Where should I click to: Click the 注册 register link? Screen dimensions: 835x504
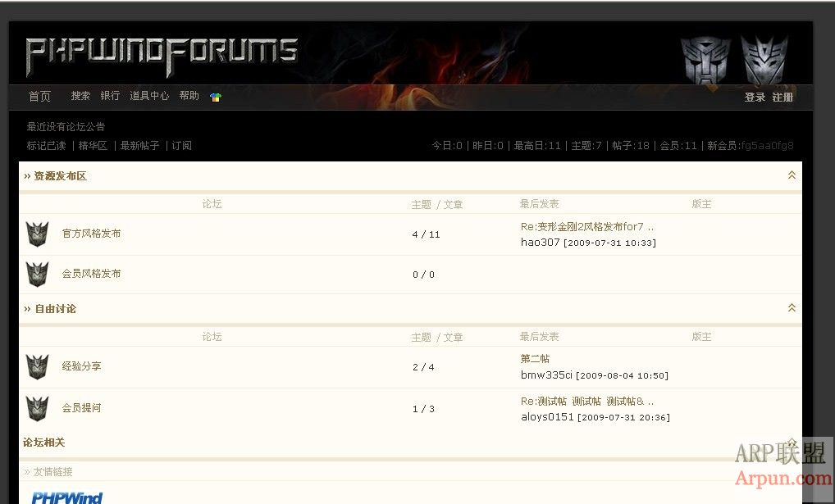tap(783, 98)
